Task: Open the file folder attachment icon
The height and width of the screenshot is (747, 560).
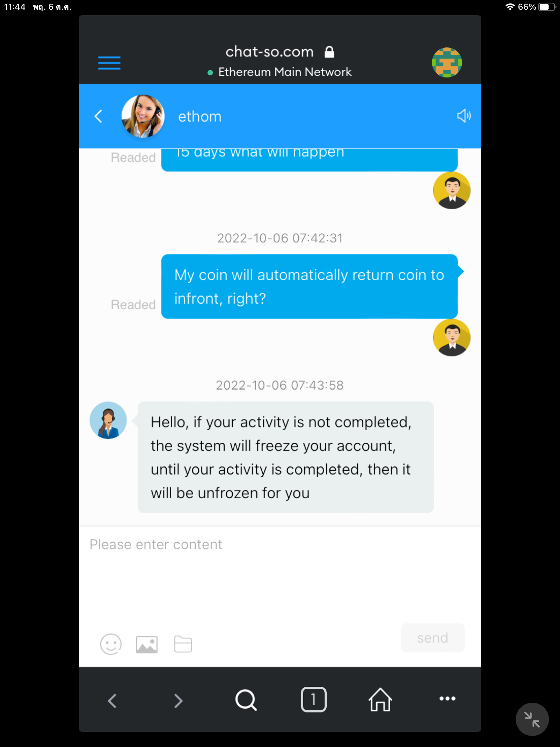Action: (183, 644)
